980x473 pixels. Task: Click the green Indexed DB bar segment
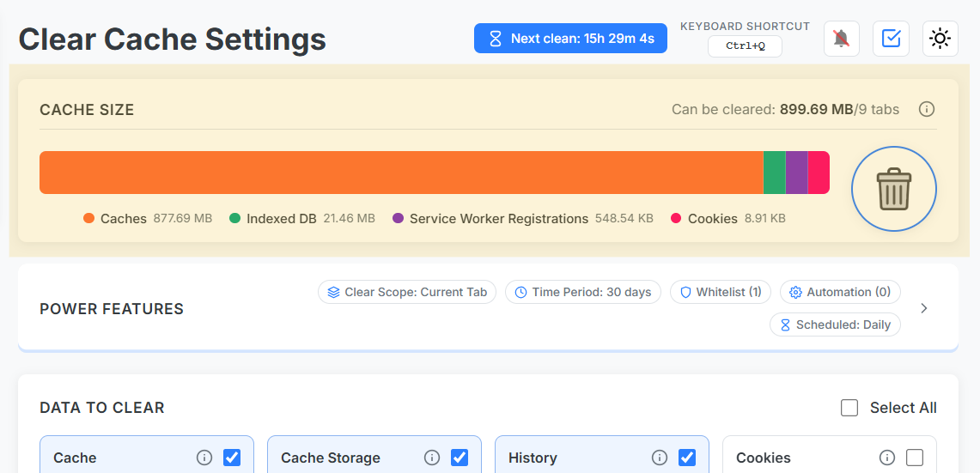(775, 173)
